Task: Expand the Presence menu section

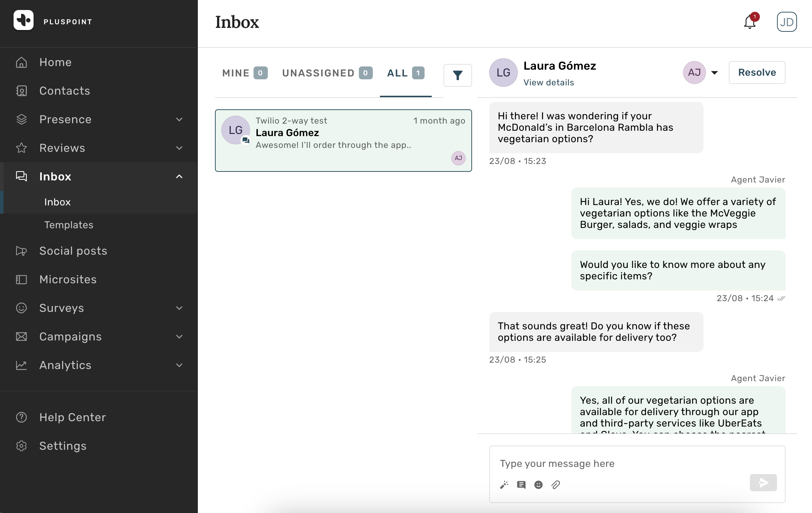Action: 179,119
